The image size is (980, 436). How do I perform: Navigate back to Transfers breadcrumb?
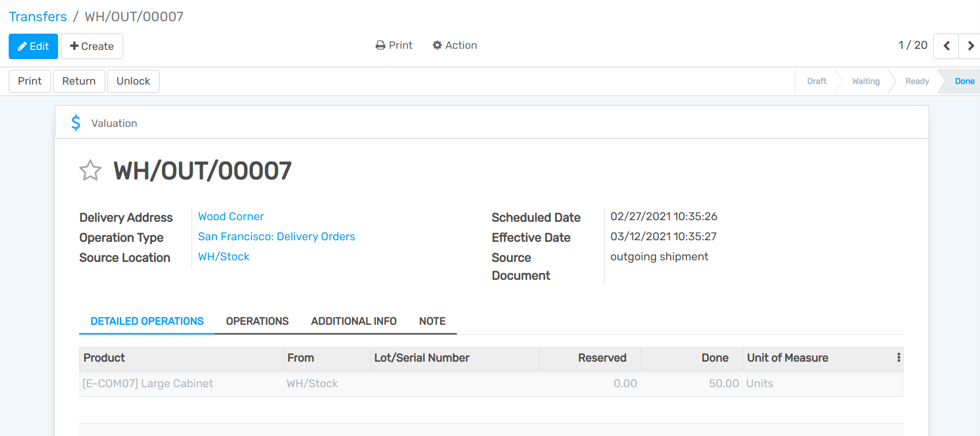pos(38,17)
